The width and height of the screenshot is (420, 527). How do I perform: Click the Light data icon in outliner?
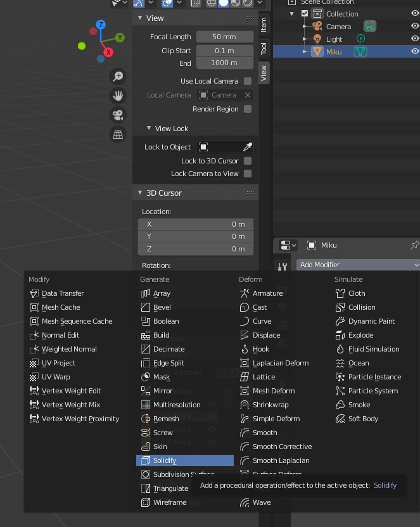pos(360,39)
